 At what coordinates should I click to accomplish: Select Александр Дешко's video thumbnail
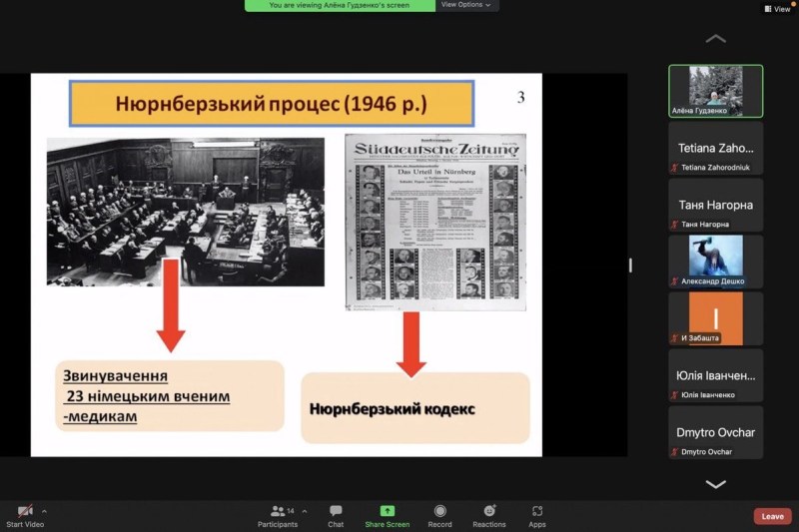715,262
